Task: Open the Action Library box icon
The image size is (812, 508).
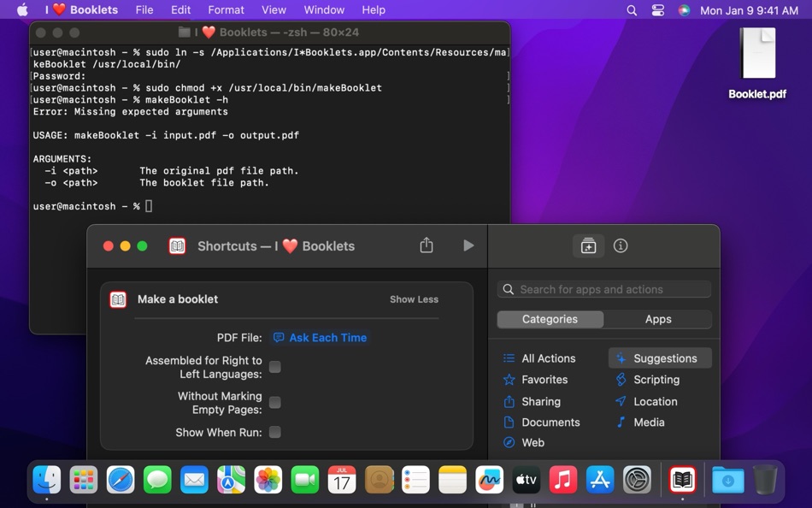Action: (x=588, y=245)
